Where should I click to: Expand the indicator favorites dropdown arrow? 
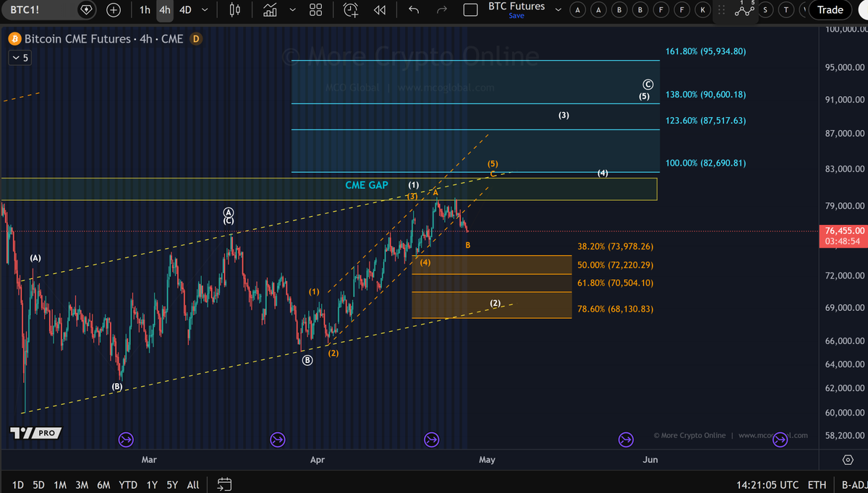(x=292, y=10)
